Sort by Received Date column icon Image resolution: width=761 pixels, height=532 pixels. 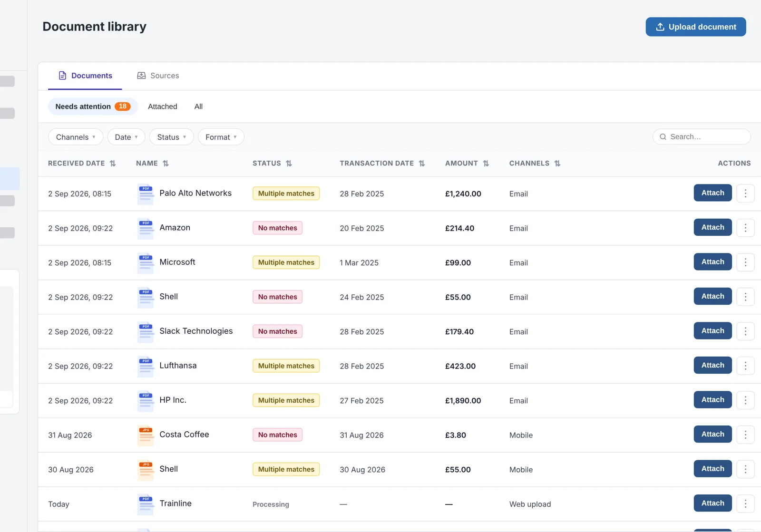pyautogui.click(x=113, y=164)
